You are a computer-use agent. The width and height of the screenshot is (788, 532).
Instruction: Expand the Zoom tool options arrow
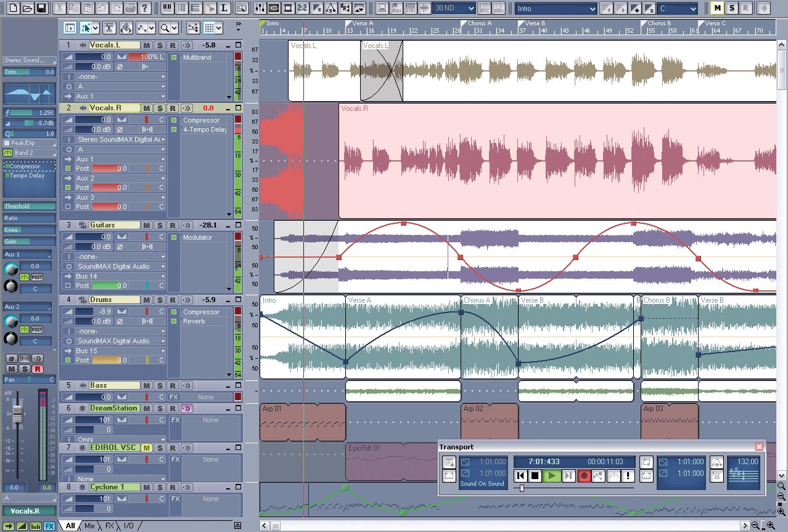click(x=174, y=28)
